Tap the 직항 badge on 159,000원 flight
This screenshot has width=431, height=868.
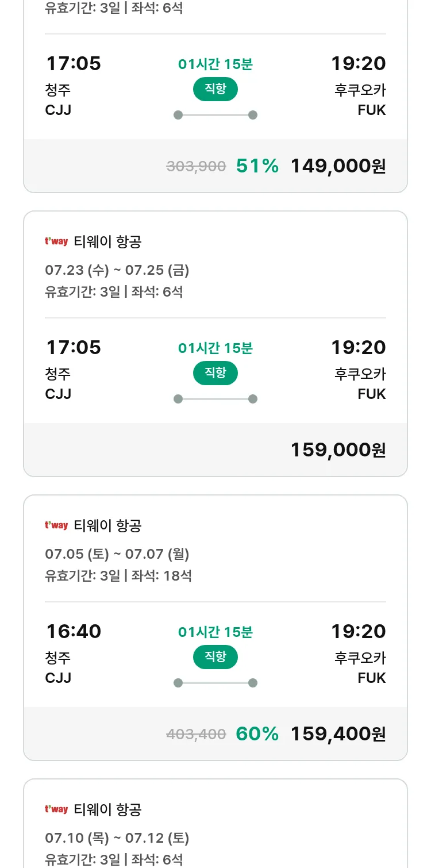(x=215, y=373)
